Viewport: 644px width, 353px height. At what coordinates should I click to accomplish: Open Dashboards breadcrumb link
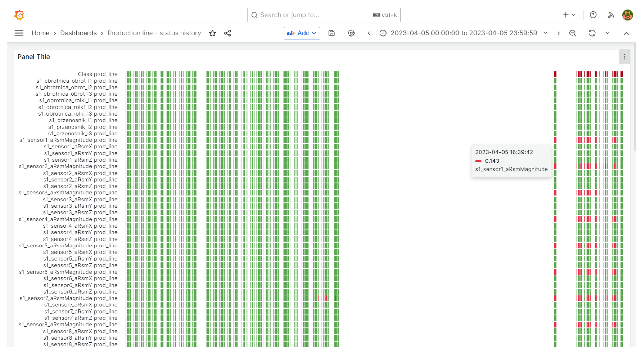78,33
